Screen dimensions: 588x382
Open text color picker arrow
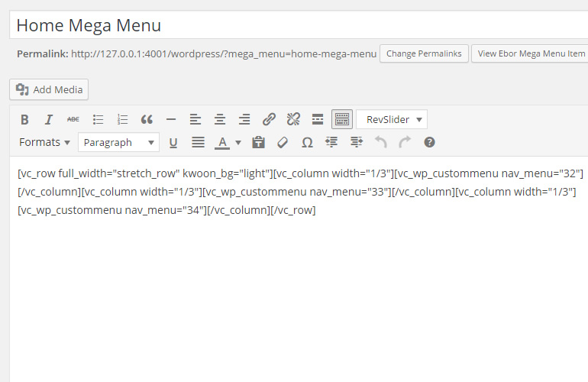click(x=238, y=143)
